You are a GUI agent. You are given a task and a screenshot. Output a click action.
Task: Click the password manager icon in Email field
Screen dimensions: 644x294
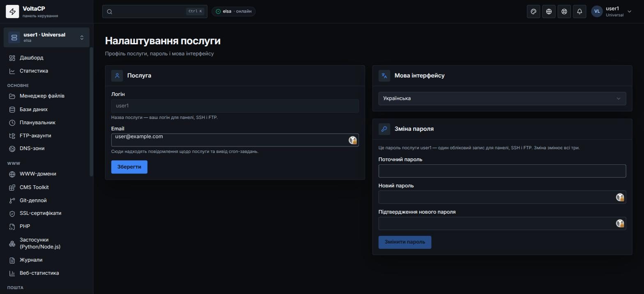pos(353,140)
